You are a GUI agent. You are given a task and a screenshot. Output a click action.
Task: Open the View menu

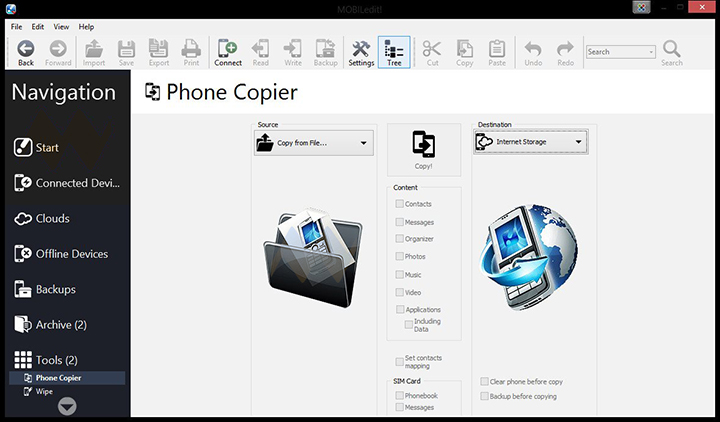pyautogui.click(x=61, y=27)
